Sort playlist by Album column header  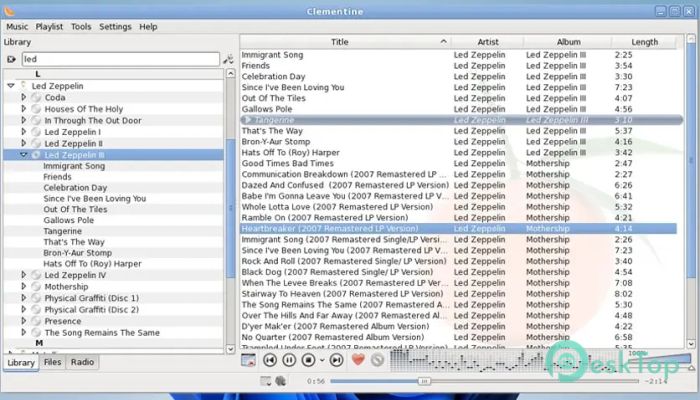[568, 42]
